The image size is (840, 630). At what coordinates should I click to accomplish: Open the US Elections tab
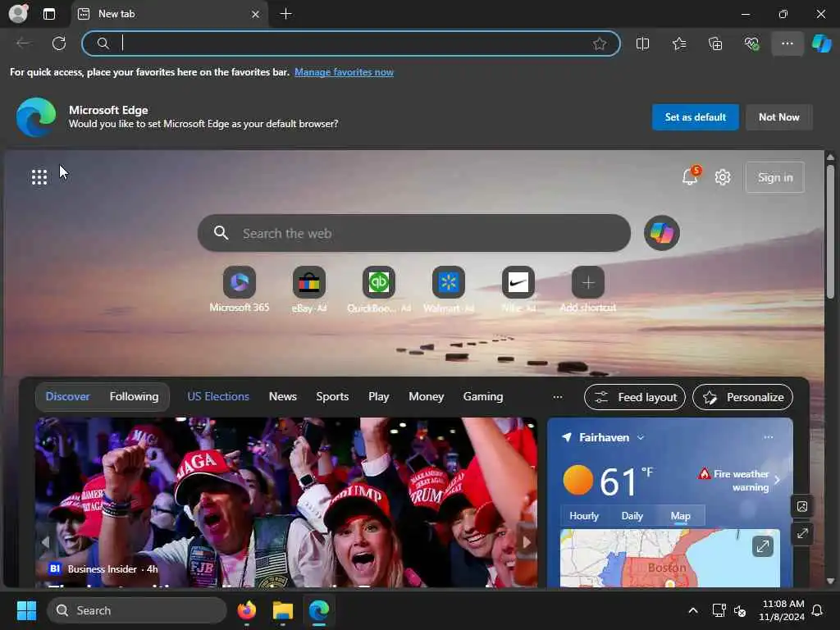(x=218, y=397)
